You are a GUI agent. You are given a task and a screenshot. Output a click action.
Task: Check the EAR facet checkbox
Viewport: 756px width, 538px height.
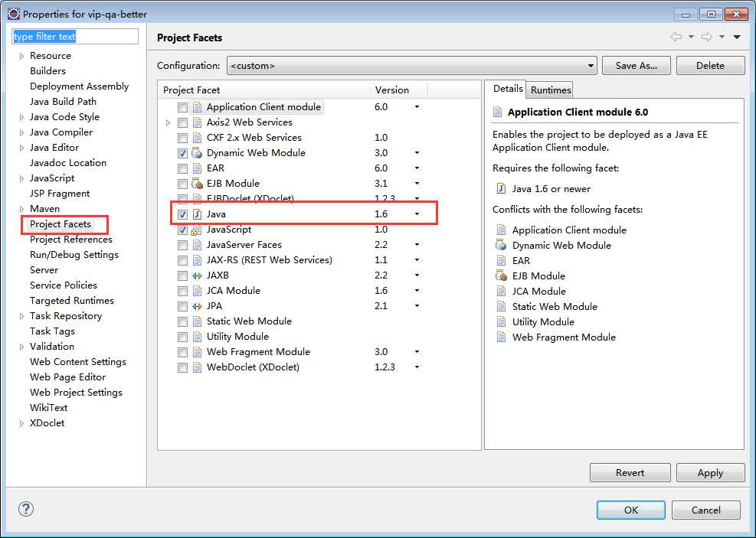click(x=182, y=168)
